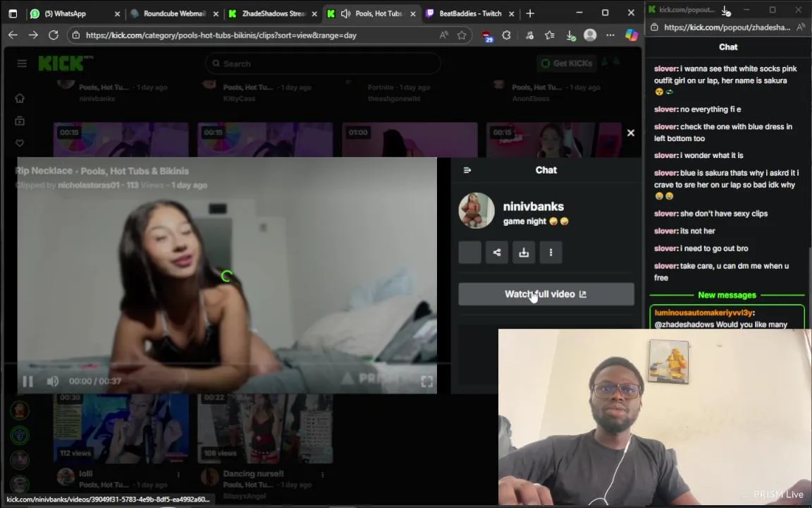Open the tab actions menu icon

point(13,13)
